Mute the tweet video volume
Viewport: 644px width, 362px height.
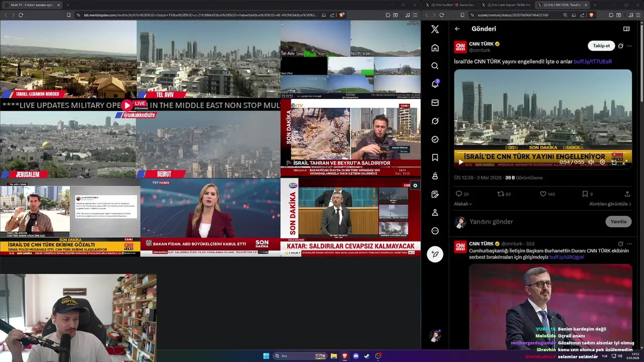coord(591,162)
